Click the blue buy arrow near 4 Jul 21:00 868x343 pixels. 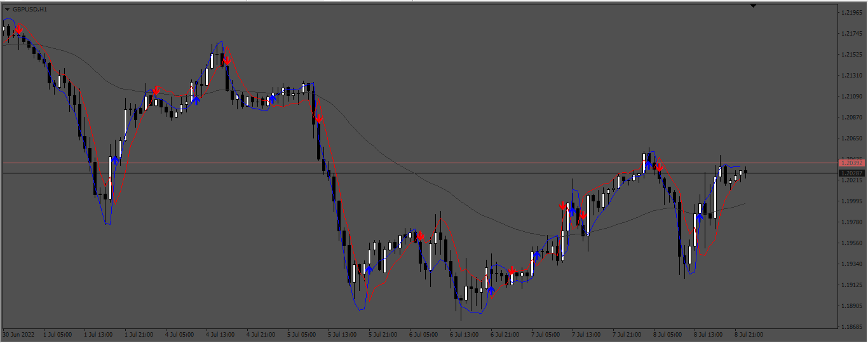click(x=273, y=98)
